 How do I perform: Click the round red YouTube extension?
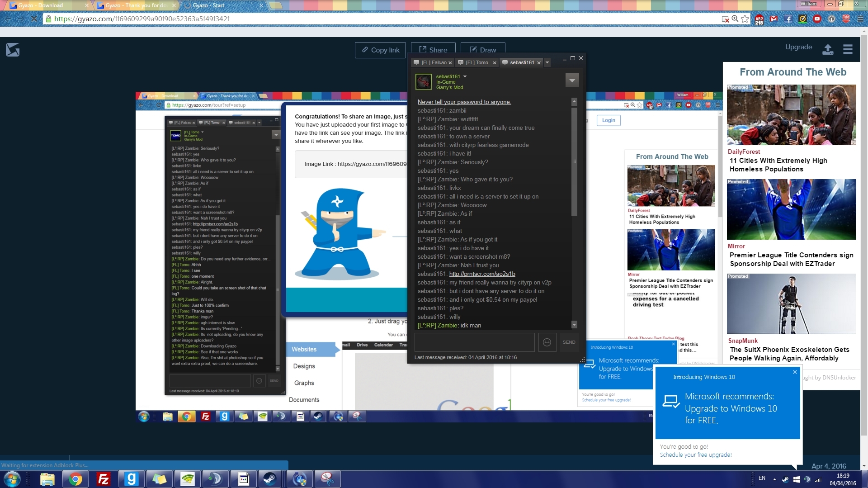817,19
